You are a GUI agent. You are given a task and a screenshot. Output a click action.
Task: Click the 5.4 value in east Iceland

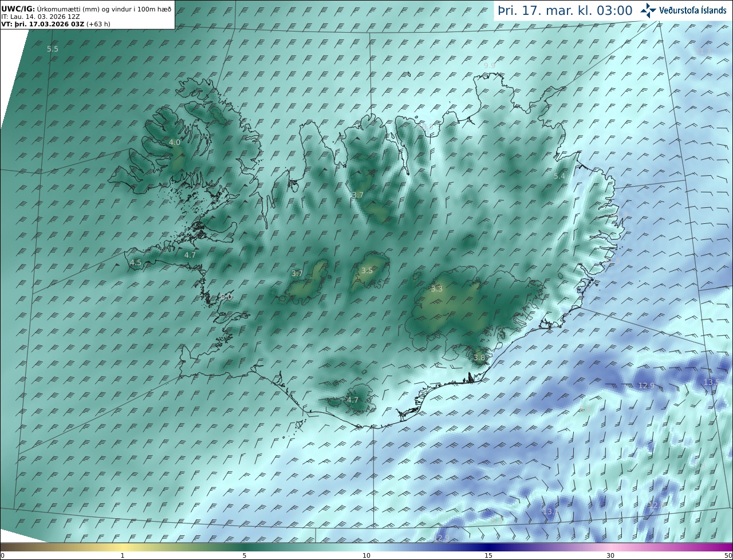coord(559,176)
